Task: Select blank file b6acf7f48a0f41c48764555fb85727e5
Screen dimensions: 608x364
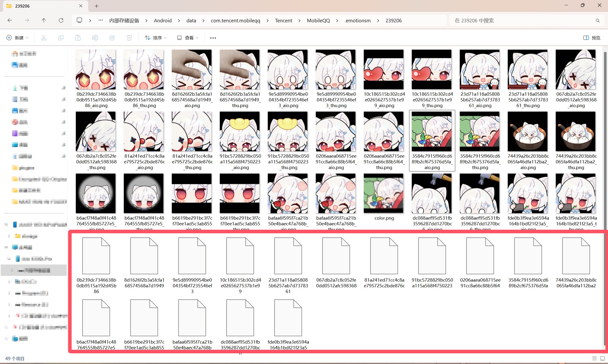Action: tap(96, 324)
